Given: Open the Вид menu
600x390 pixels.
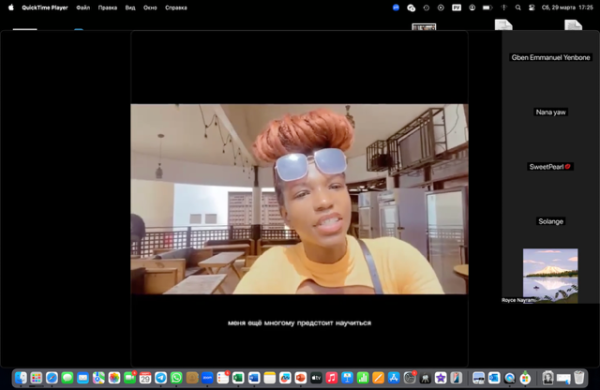Looking at the screenshot, I should 130,8.
